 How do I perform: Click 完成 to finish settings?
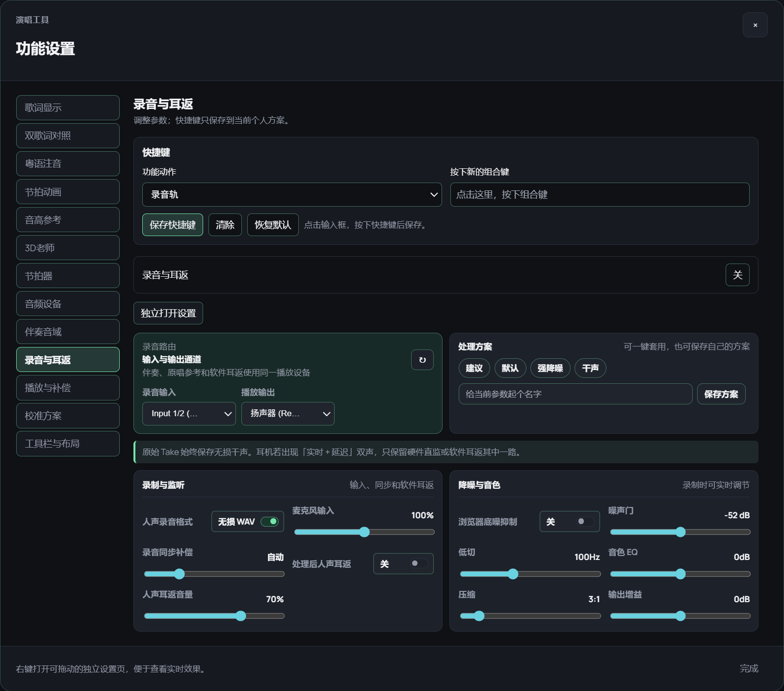(749, 668)
